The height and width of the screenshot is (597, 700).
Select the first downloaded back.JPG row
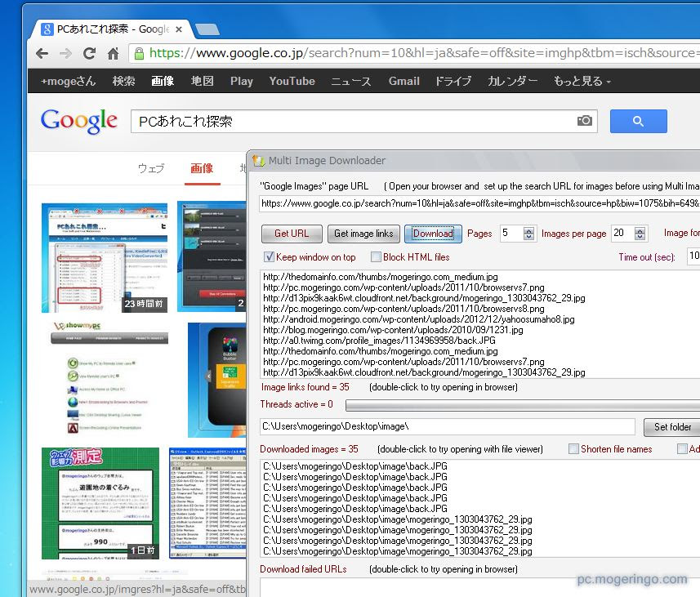pyautogui.click(x=355, y=466)
